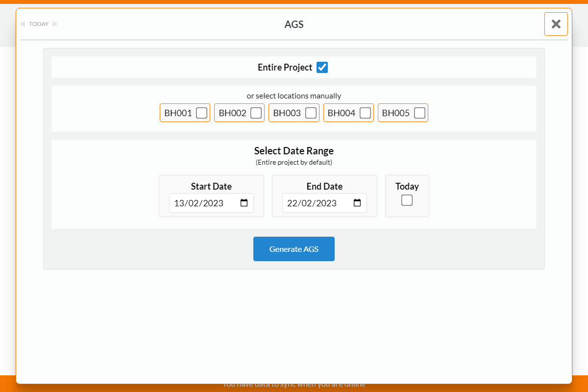Image resolution: width=588 pixels, height=392 pixels.
Task: Click the previous day arrow beside TODAY
Action: point(23,24)
